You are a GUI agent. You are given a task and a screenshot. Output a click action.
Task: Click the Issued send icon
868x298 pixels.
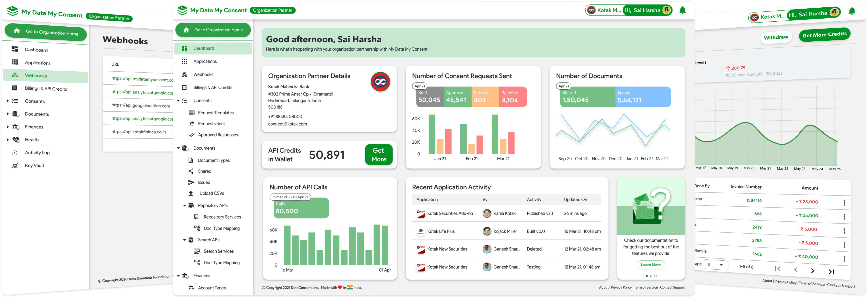pos(191,183)
